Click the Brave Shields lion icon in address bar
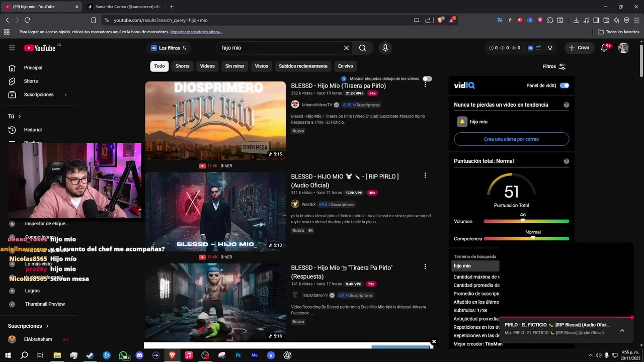Screen dimensions: 644x362 point(440,20)
